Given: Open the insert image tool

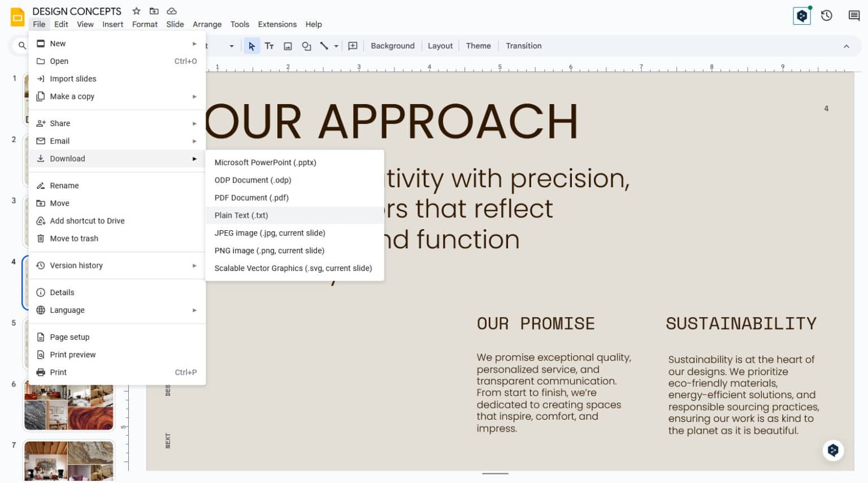Looking at the screenshot, I should click(x=288, y=46).
